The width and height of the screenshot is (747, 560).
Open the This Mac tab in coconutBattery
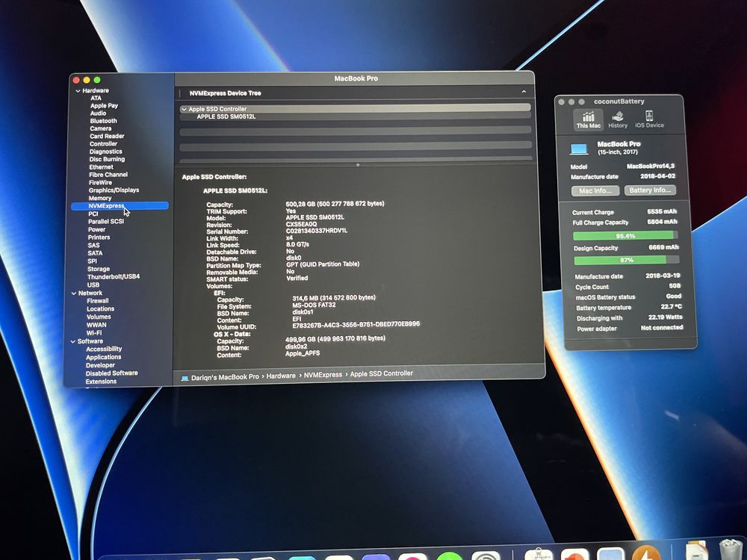tap(588, 119)
